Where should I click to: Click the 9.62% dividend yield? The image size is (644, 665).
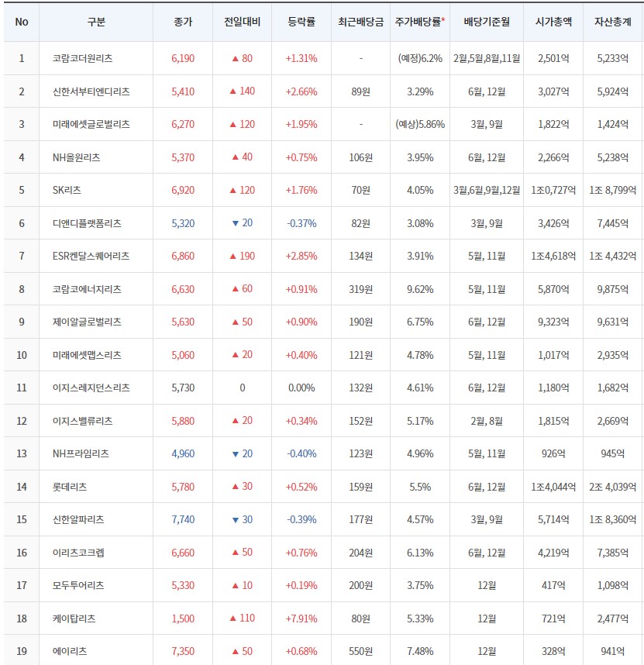pos(420,289)
